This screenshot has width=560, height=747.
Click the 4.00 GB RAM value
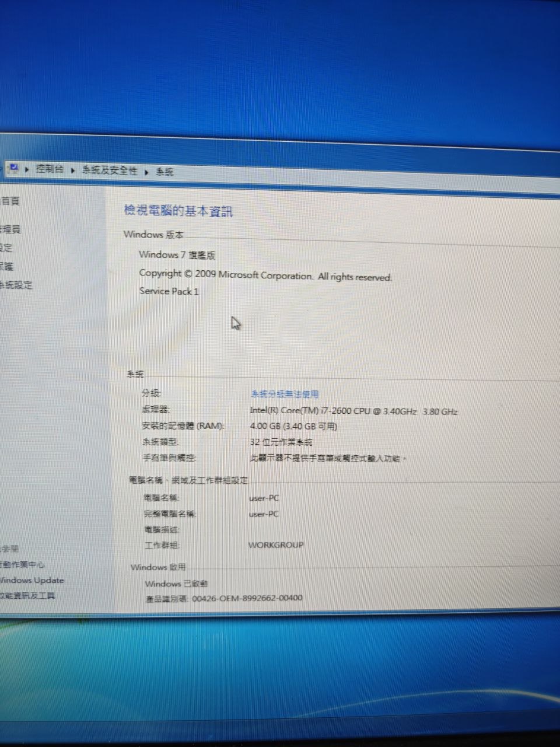(293, 427)
